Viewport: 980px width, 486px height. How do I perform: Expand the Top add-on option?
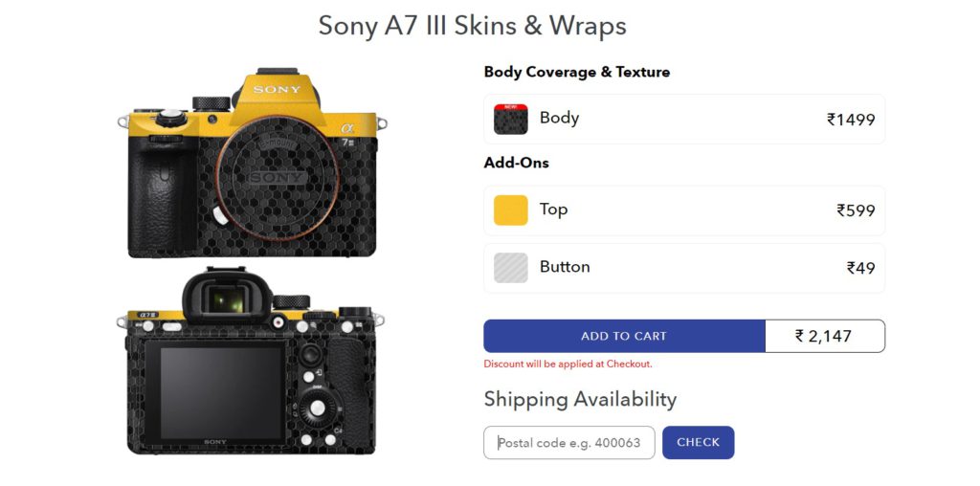pyautogui.click(x=684, y=210)
